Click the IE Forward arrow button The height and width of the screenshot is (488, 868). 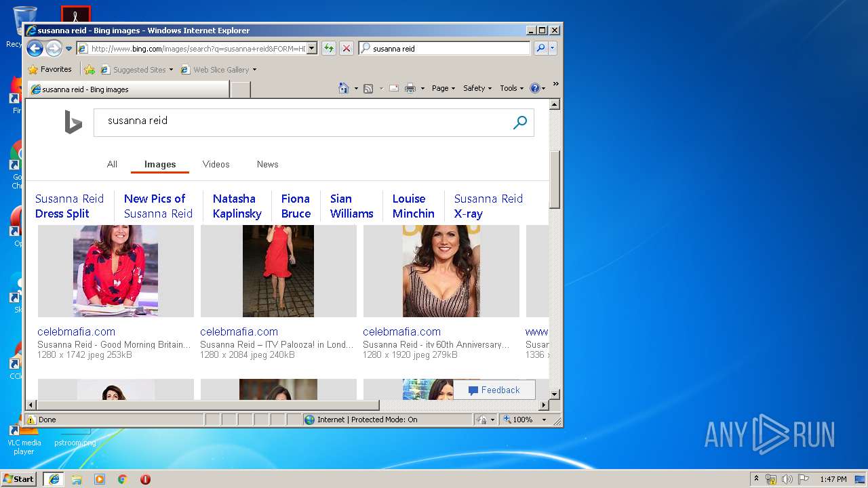[x=54, y=48]
